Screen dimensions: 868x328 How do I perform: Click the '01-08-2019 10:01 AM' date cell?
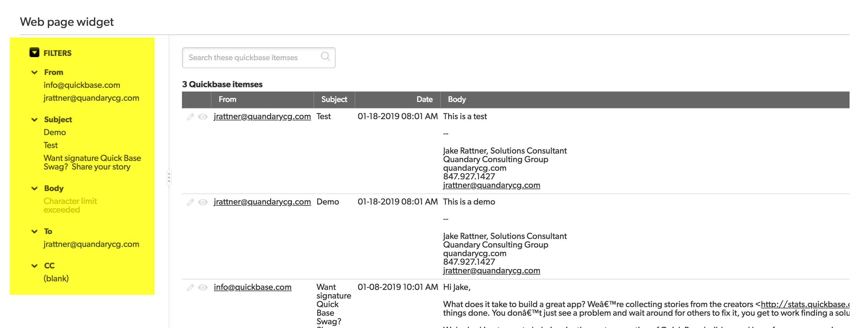click(398, 287)
